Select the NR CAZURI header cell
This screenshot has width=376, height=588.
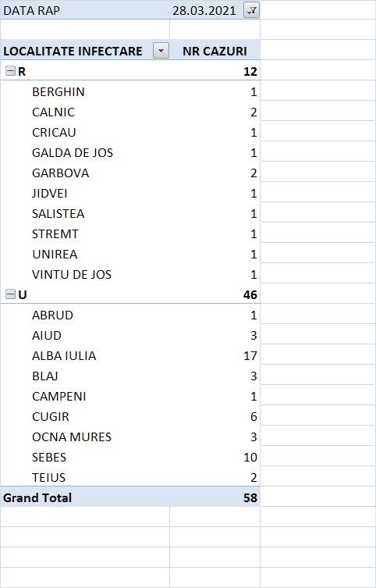coord(215,51)
